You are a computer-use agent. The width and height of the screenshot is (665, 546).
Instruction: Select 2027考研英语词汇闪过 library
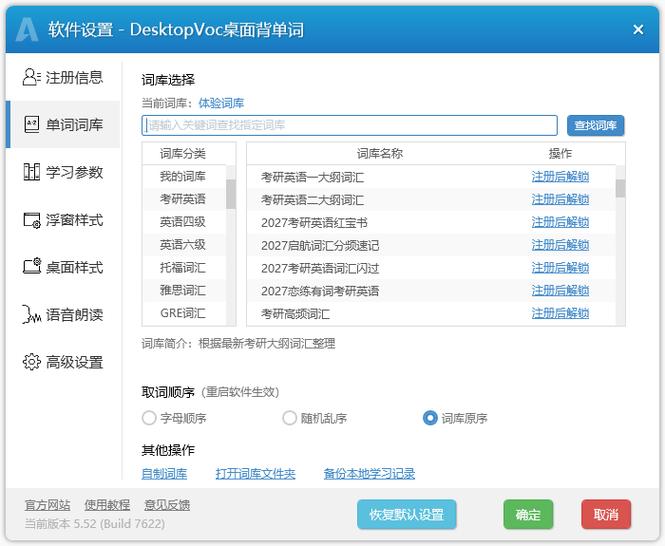click(431, 268)
